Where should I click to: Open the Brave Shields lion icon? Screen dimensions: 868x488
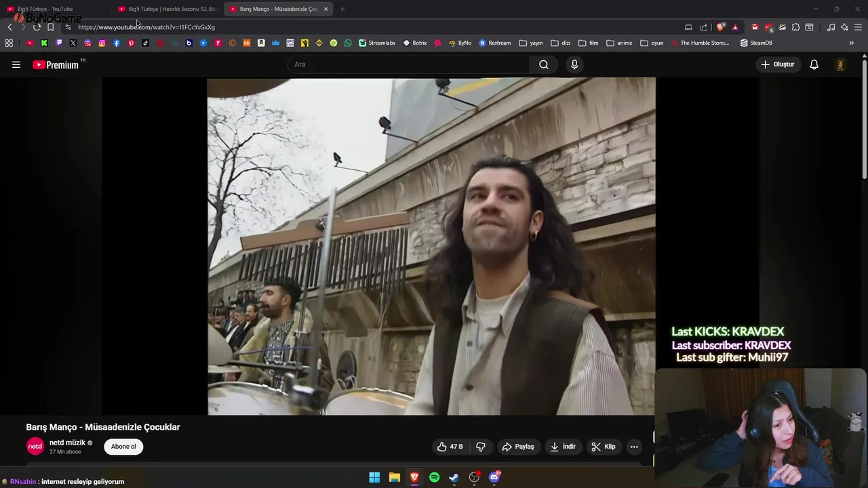click(720, 27)
